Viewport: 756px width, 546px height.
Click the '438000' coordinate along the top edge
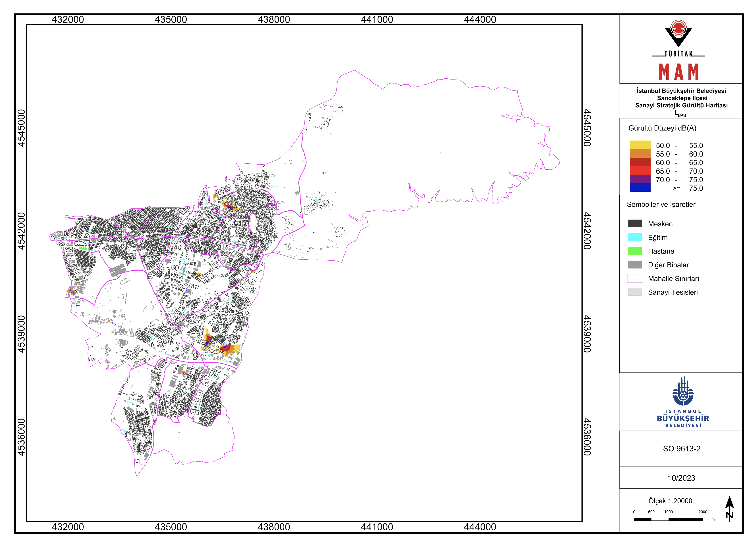[x=274, y=19]
